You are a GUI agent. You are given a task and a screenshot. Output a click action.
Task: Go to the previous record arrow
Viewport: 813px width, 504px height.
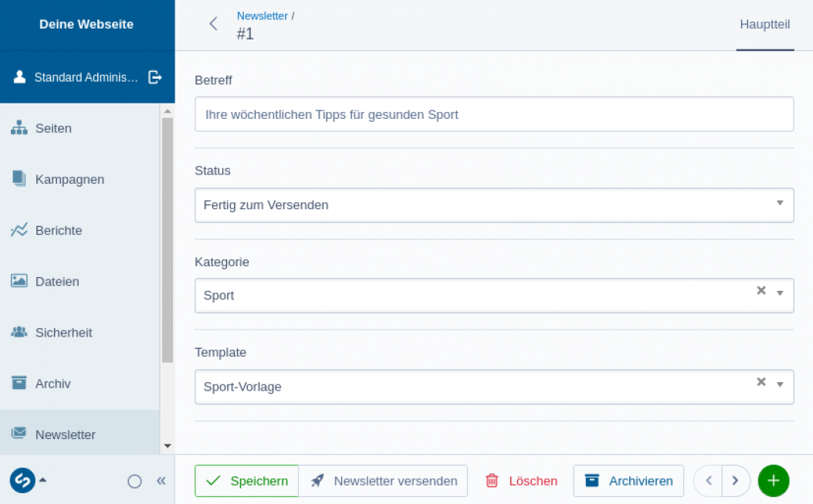click(708, 481)
